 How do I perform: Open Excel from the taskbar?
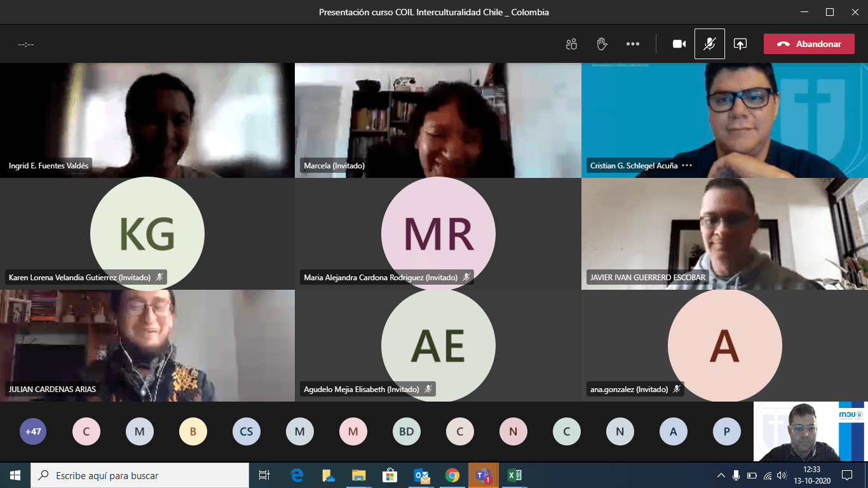[515, 475]
